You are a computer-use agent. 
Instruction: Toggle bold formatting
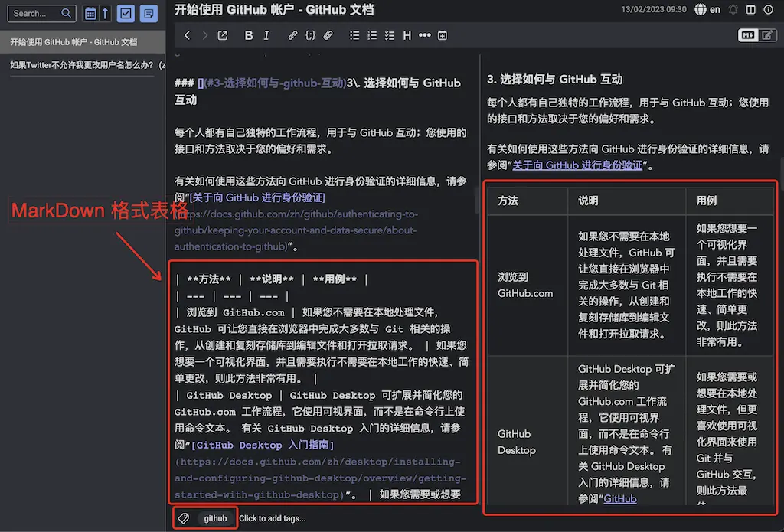pyautogui.click(x=249, y=35)
